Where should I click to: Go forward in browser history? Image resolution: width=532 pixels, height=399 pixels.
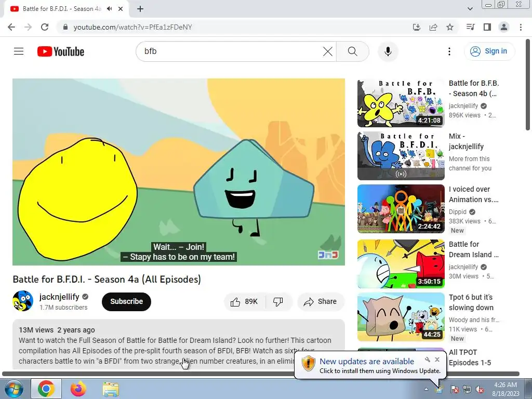tap(28, 27)
